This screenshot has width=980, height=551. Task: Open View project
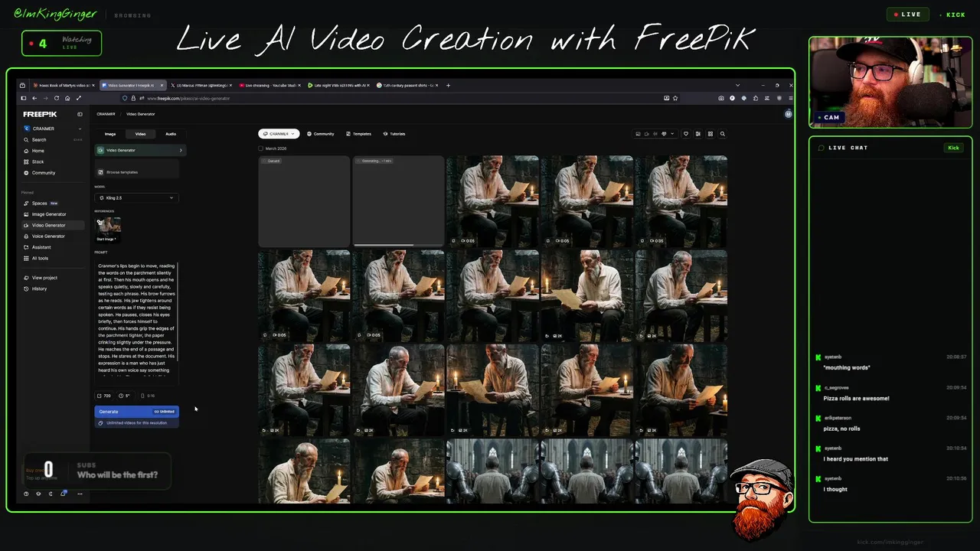point(52,278)
